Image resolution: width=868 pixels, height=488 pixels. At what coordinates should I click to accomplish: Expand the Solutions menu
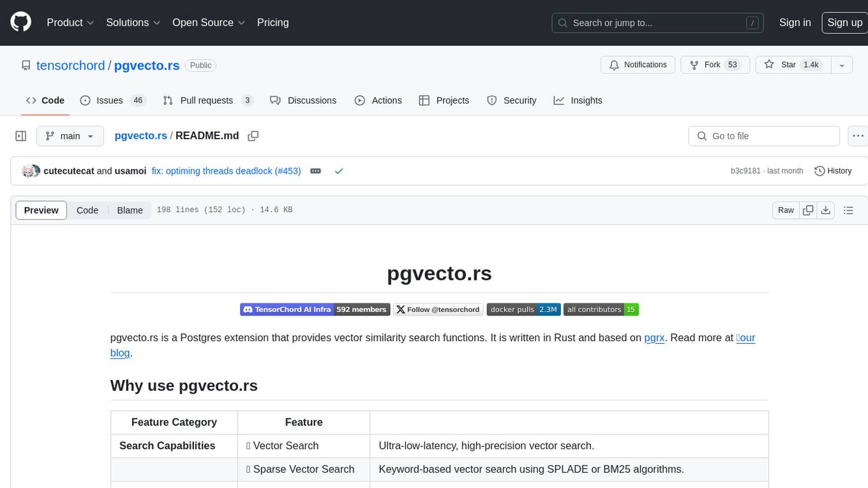[x=133, y=22]
